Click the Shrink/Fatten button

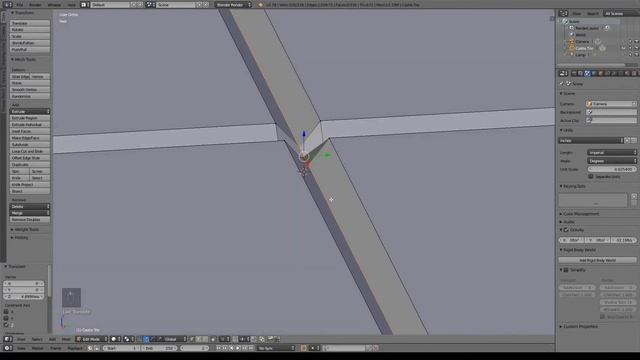coord(30,43)
